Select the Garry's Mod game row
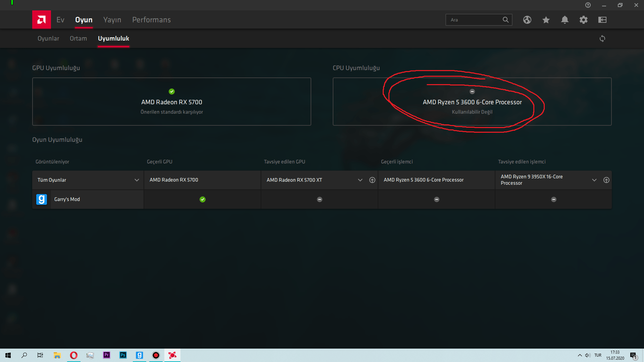644x362 pixels. coord(67,199)
